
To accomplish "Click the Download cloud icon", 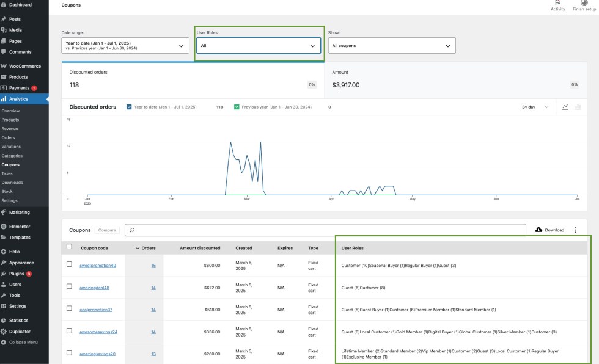I will click(538, 230).
